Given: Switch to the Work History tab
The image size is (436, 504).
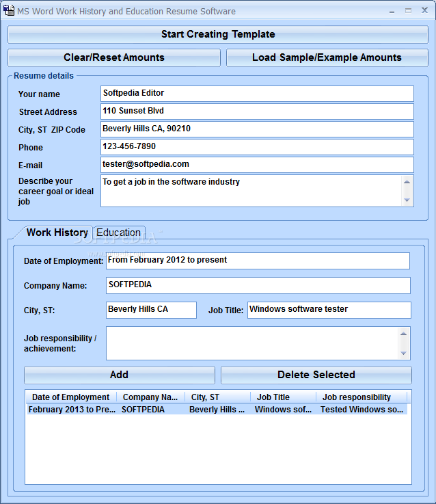Looking at the screenshot, I should pyautogui.click(x=57, y=233).
